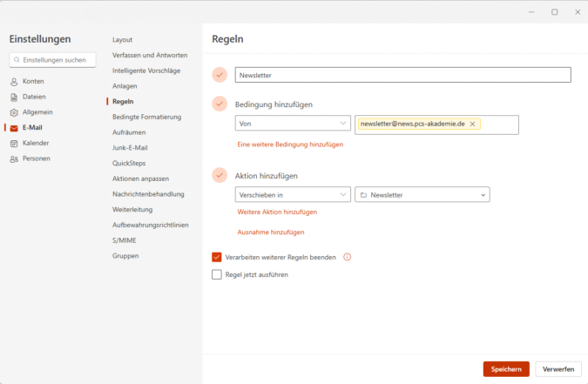
Task: Click the Speichern button
Action: click(x=506, y=369)
